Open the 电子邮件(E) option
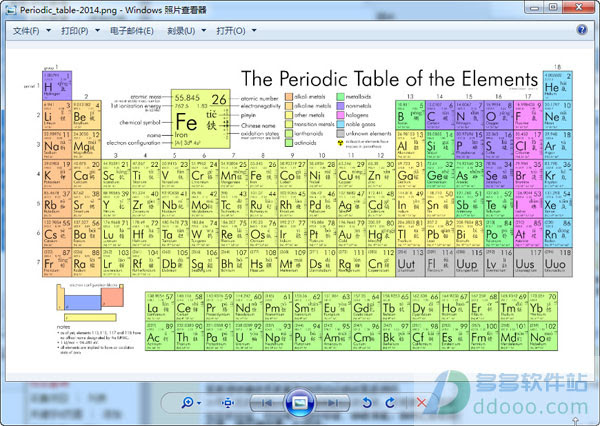This screenshot has width=600, height=426. 132,31
